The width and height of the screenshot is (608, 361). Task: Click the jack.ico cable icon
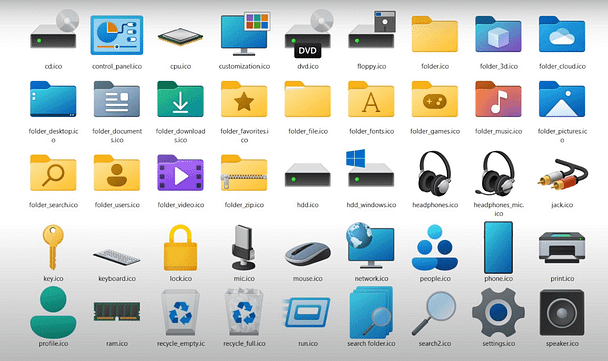click(x=563, y=174)
